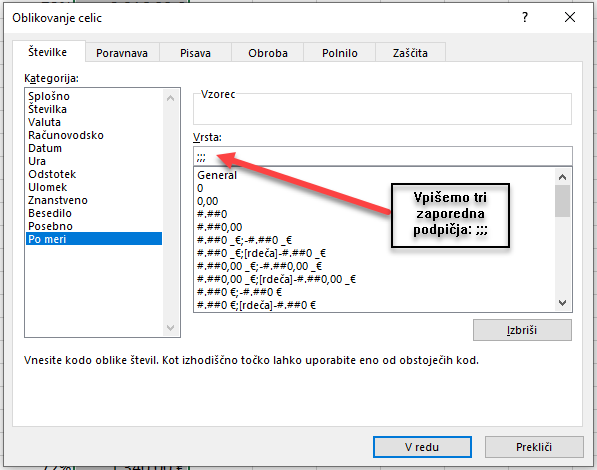Click the Izbriši button
The image size is (597, 470).
522,330
